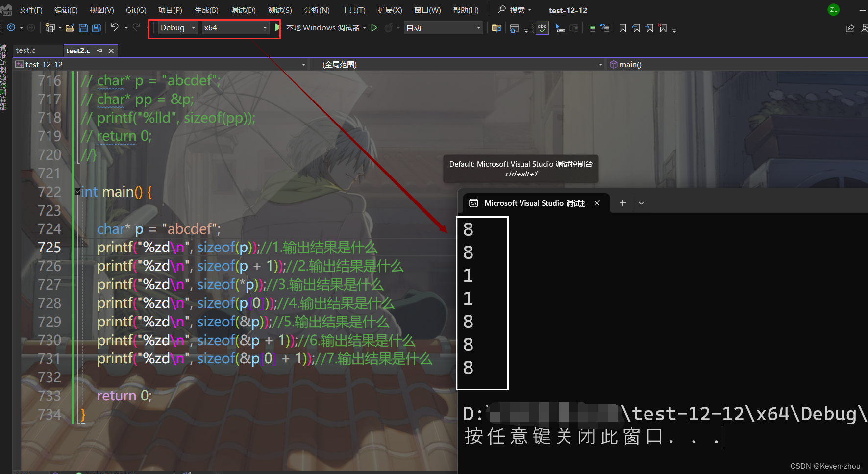Open the console tab dropdown chevron
This screenshot has height=474, width=868.
(x=641, y=203)
